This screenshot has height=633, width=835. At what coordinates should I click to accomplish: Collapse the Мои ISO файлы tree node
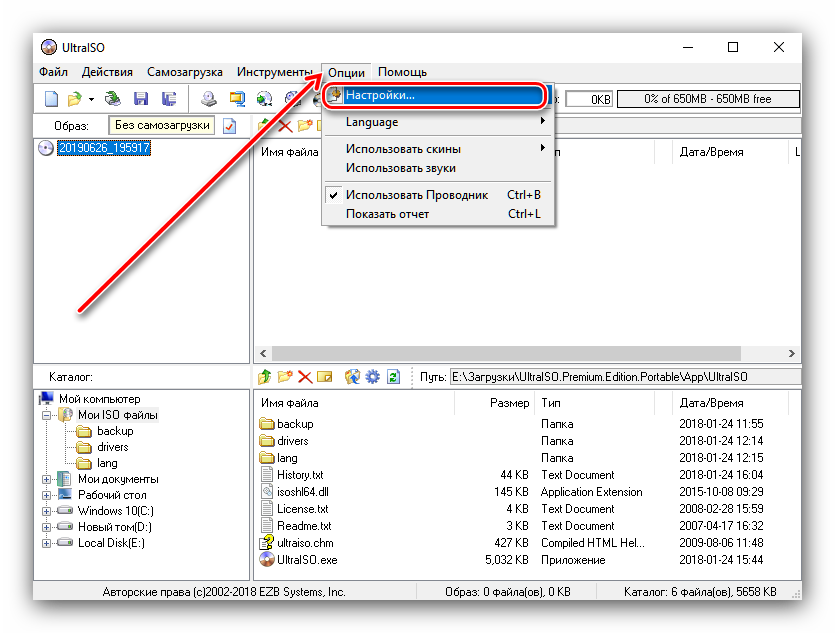point(46,415)
